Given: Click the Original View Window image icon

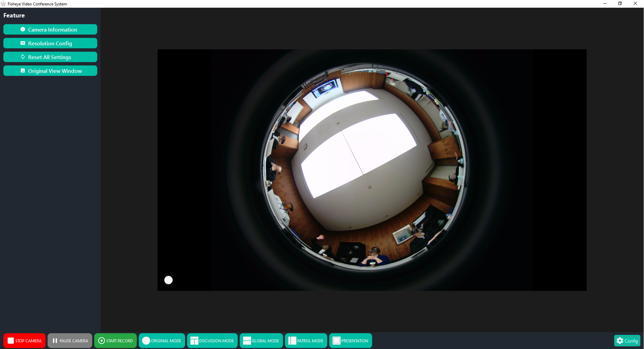Looking at the screenshot, I should pyautogui.click(x=23, y=70).
